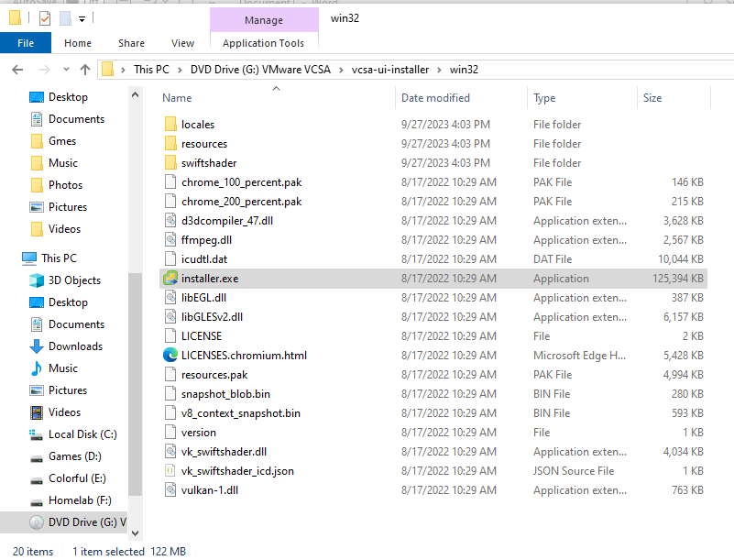Click the swiftshader folder icon

(x=170, y=162)
